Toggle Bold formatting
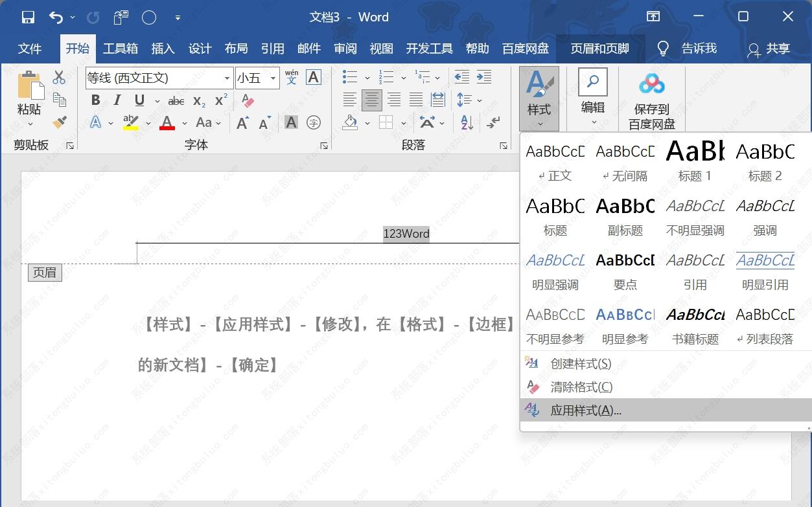 pyautogui.click(x=96, y=100)
